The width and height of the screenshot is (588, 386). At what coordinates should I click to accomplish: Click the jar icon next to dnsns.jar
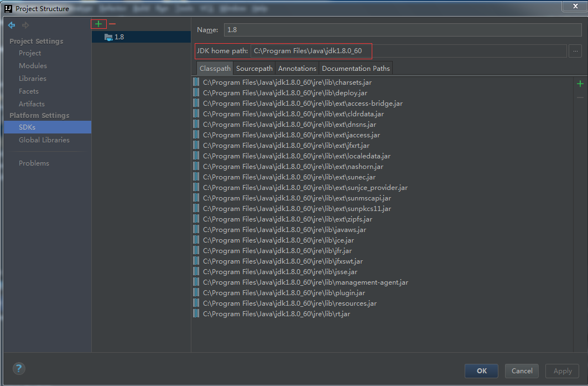click(x=196, y=124)
